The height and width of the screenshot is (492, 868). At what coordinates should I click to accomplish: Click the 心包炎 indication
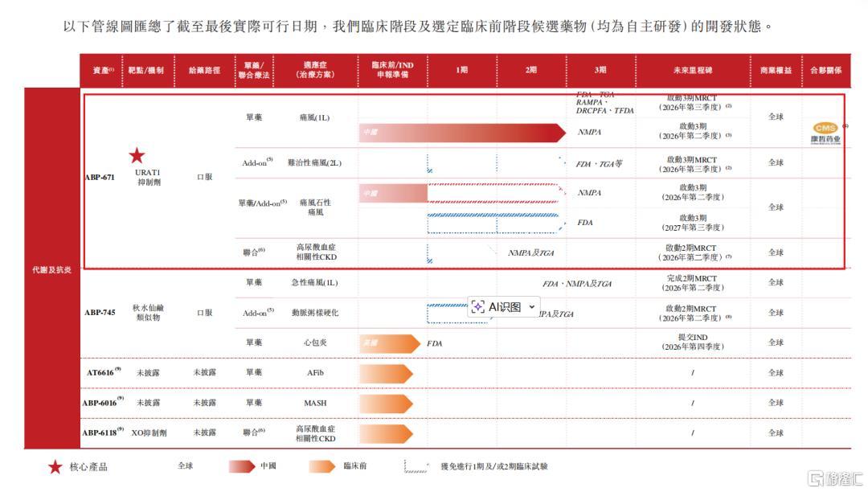(x=315, y=342)
